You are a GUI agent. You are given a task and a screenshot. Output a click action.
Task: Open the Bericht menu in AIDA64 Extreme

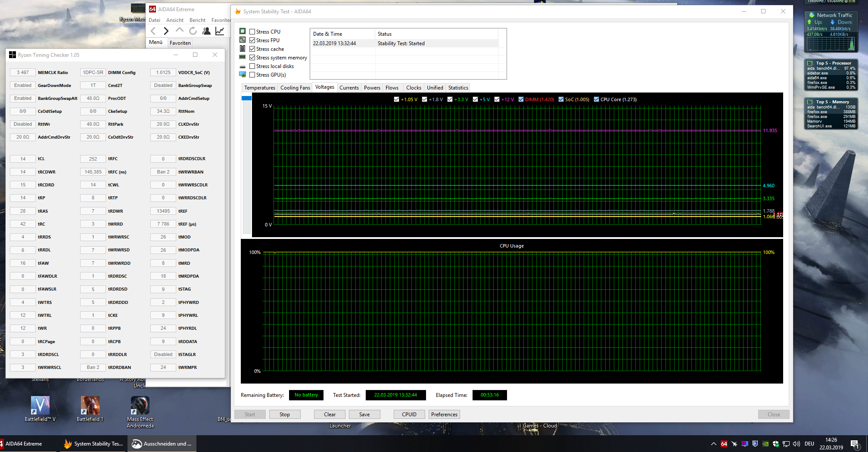point(197,20)
